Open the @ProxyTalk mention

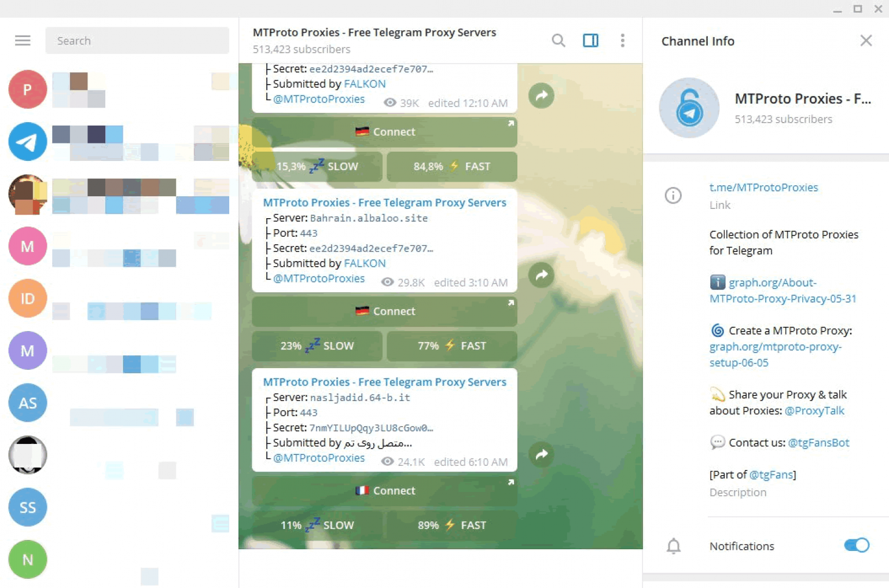[x=814, y=411]
